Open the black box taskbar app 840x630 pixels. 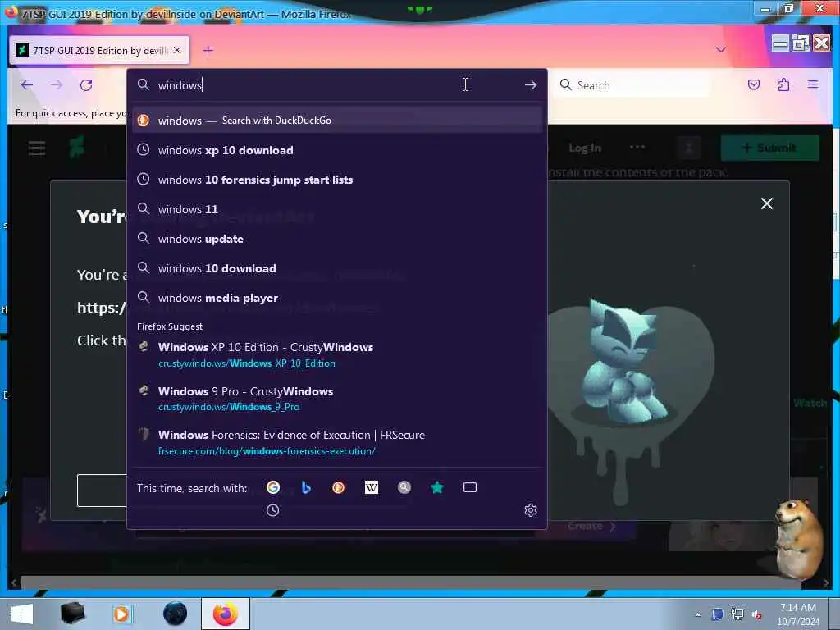tap(72, 614)
